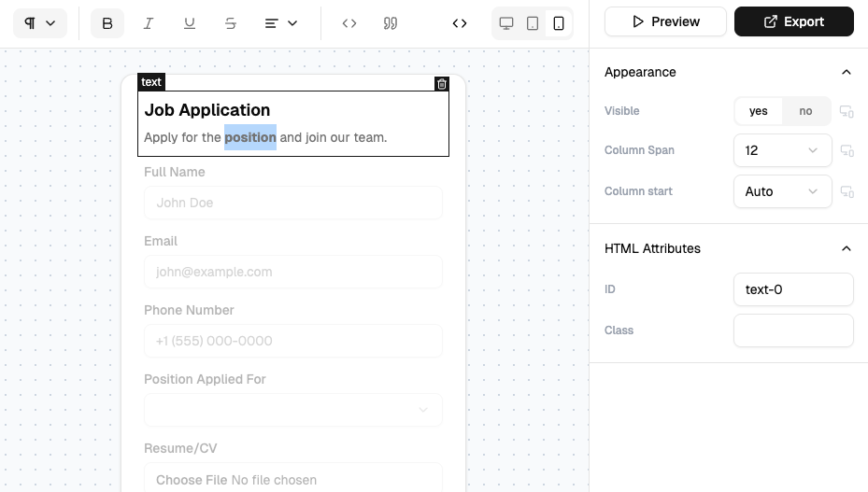
Task: Set Visible to no
Action: point(805,111)
